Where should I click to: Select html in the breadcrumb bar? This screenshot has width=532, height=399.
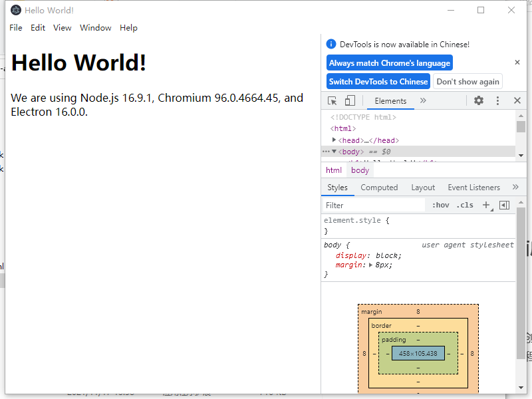[x=334, y=170]
